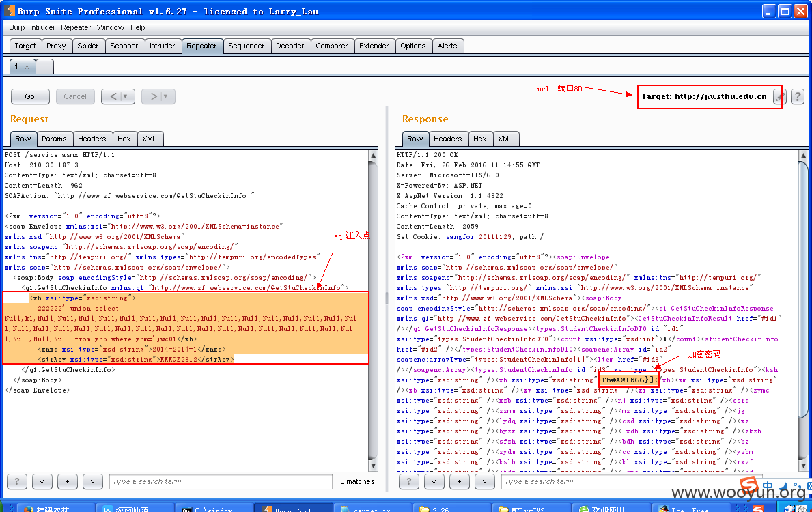
Task: Click the request pane scroll-down arrow
Action: (374, 466)
